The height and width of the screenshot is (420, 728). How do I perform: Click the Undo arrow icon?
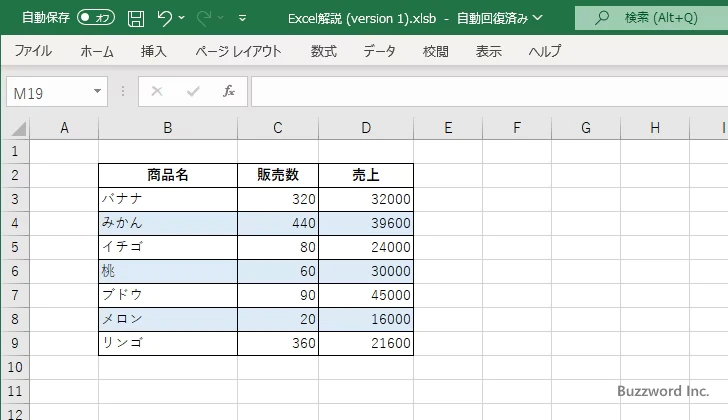point(164,18)
